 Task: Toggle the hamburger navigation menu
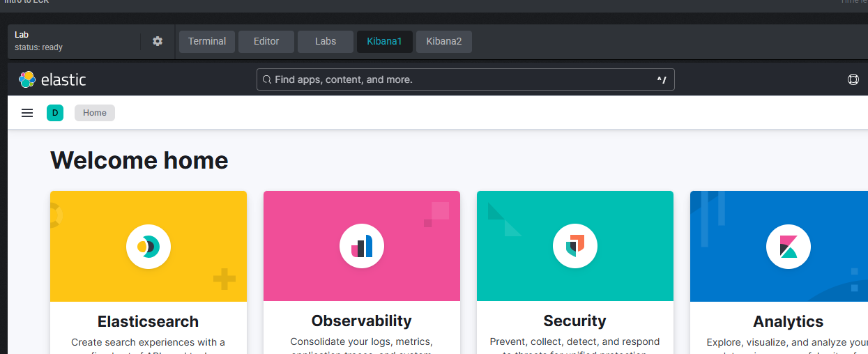27,113
